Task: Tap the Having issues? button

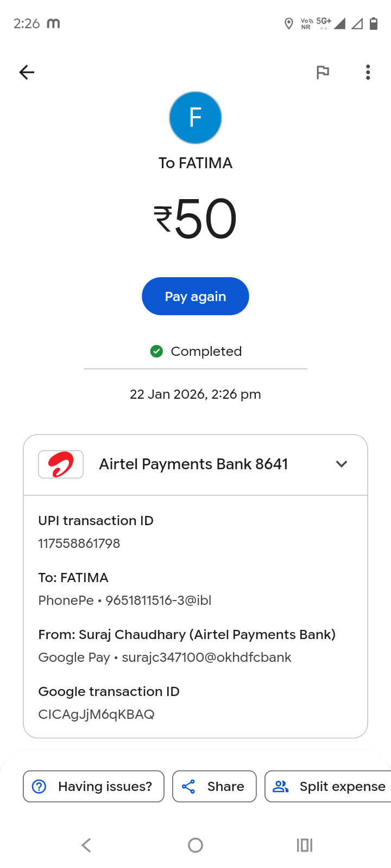Action: click(x=93, y=787)
